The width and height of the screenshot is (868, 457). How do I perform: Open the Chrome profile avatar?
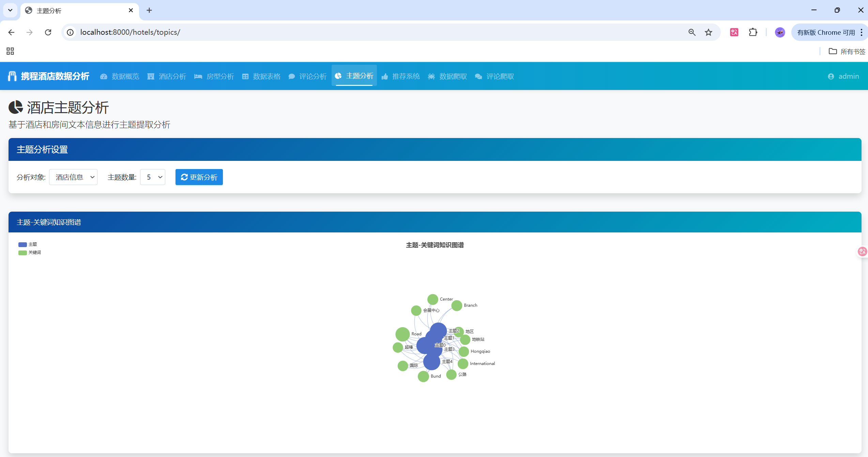click(x=780, y=32)
